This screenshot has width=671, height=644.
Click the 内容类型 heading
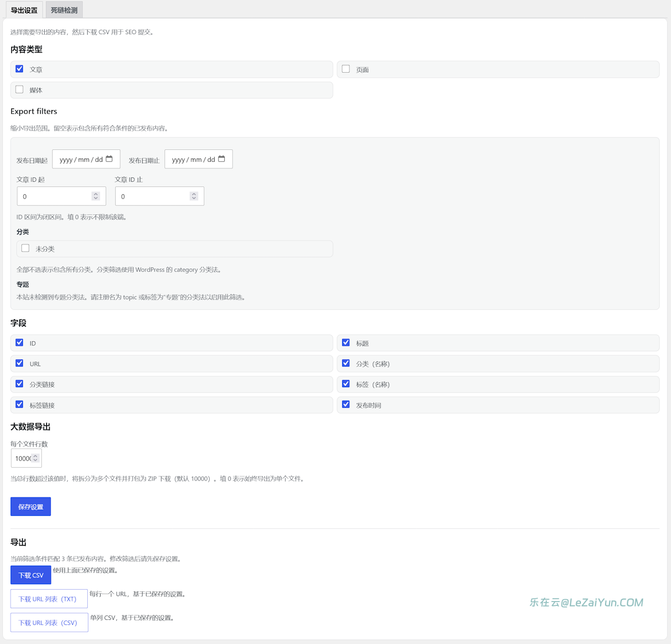coord(26,49)
